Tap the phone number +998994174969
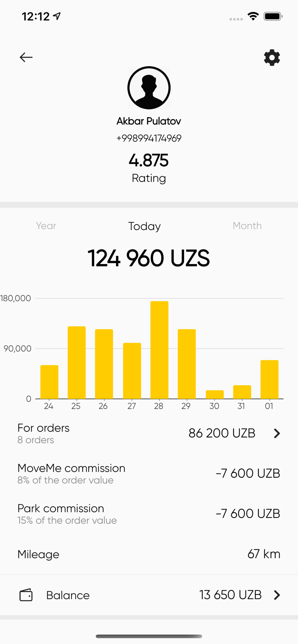Viewport: 298px width, 644px height. pyautogui.click(x=149, y=138)
